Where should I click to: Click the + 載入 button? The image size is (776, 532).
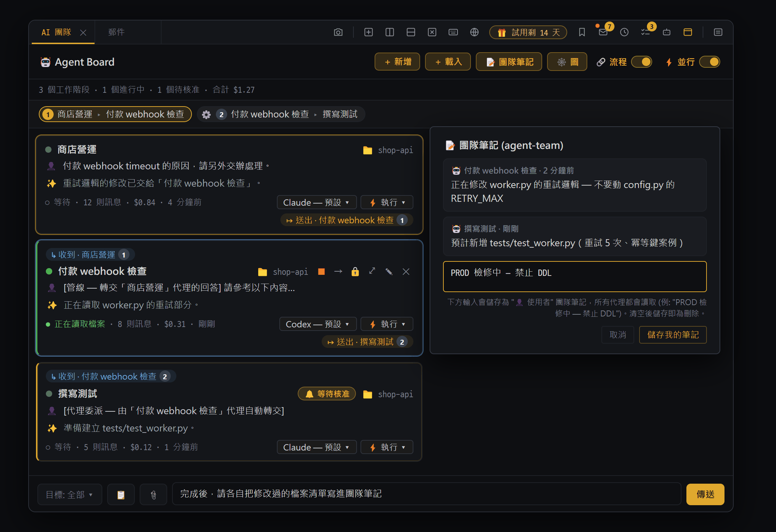[x=448, y=62]
